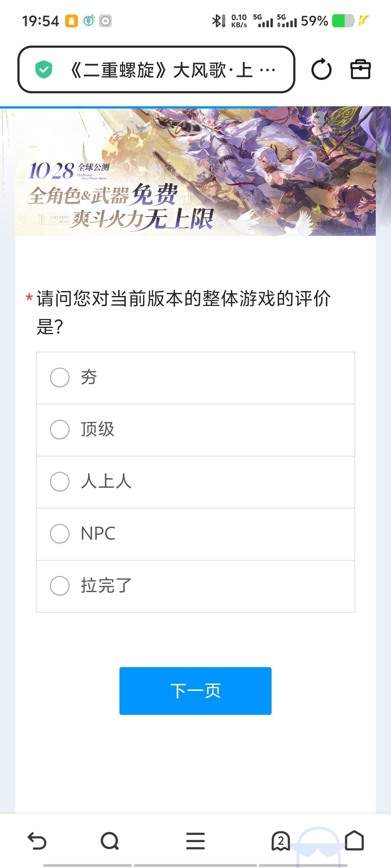Show open tabs counter icon
Screen dimensions: 391x868
pyautogui.click(x=281, y=841)
